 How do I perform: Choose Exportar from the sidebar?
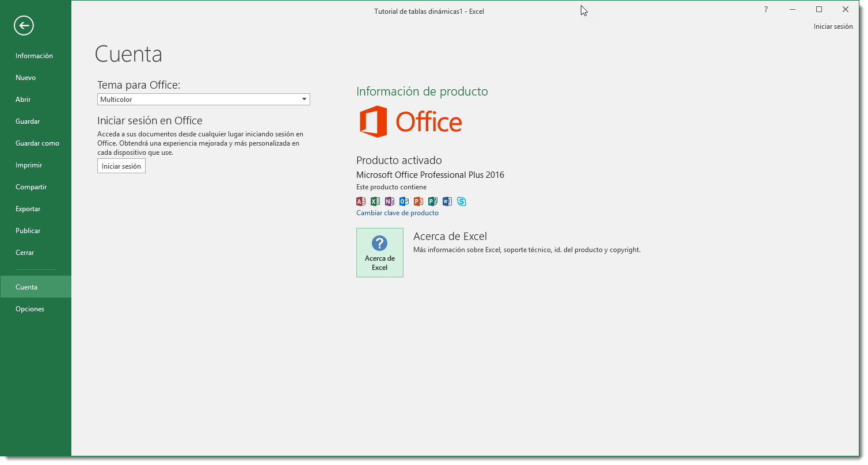click(x=36, y=209)
